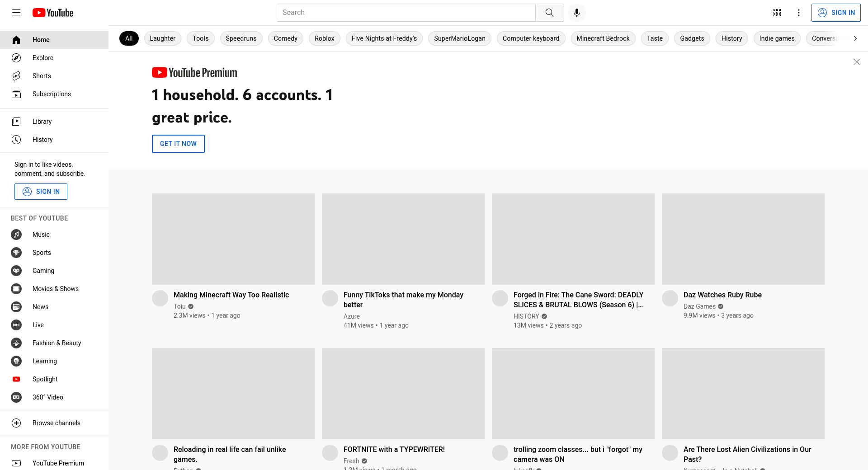Image resolution: width=868 pixels, height=470 pixels.
Task: Activate voice search microphone
Action: (576, 13)
